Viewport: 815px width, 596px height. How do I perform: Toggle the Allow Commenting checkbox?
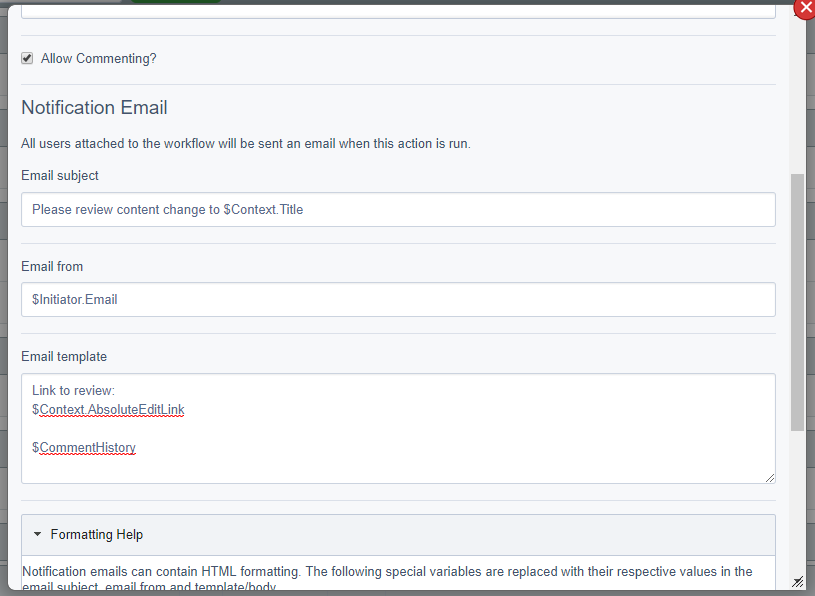(x=27, y=58)
